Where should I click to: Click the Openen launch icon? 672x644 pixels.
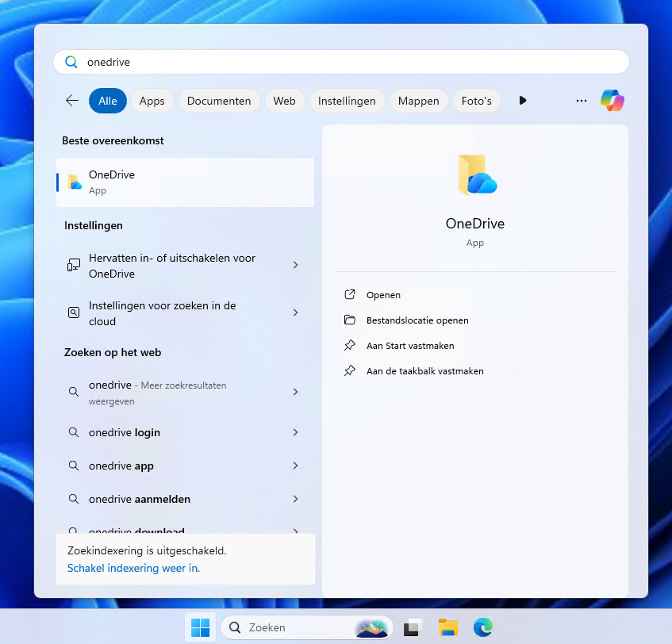coord(350,294)
